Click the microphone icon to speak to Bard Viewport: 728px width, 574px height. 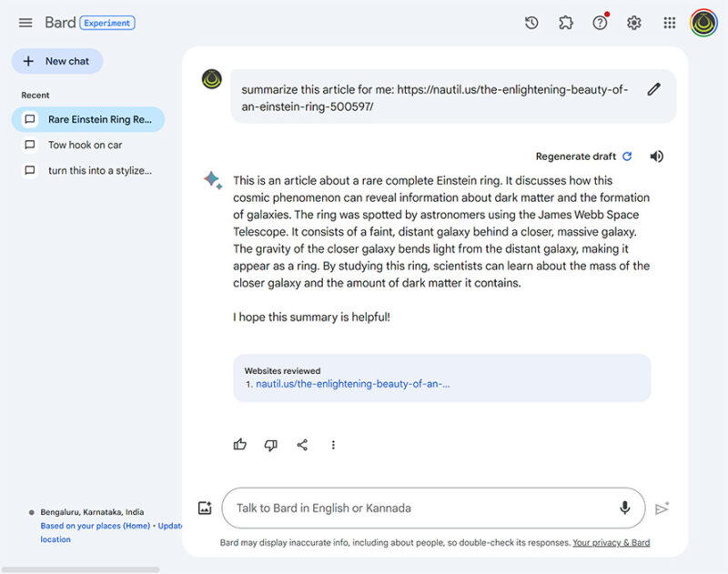625,508
